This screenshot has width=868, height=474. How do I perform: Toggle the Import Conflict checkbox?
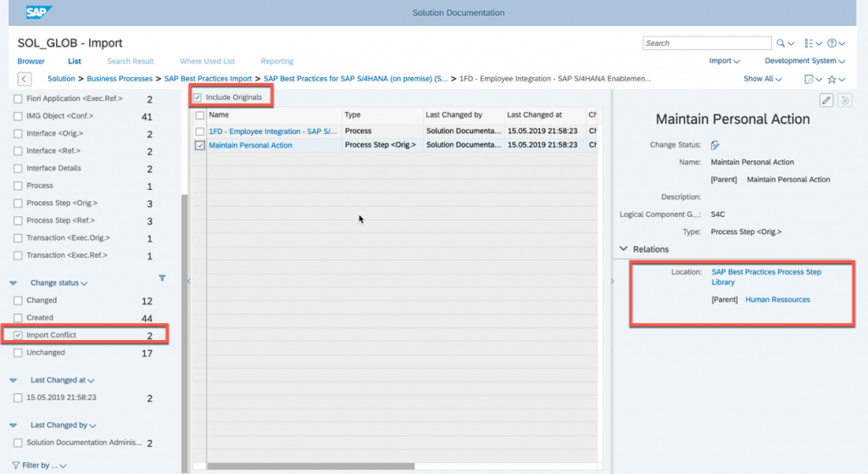pos(18,335)
